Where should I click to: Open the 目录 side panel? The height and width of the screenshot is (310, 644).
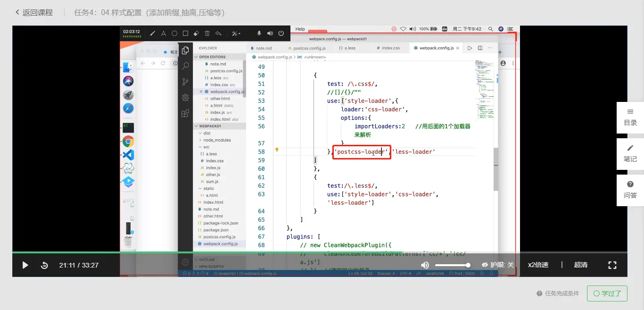630,117
